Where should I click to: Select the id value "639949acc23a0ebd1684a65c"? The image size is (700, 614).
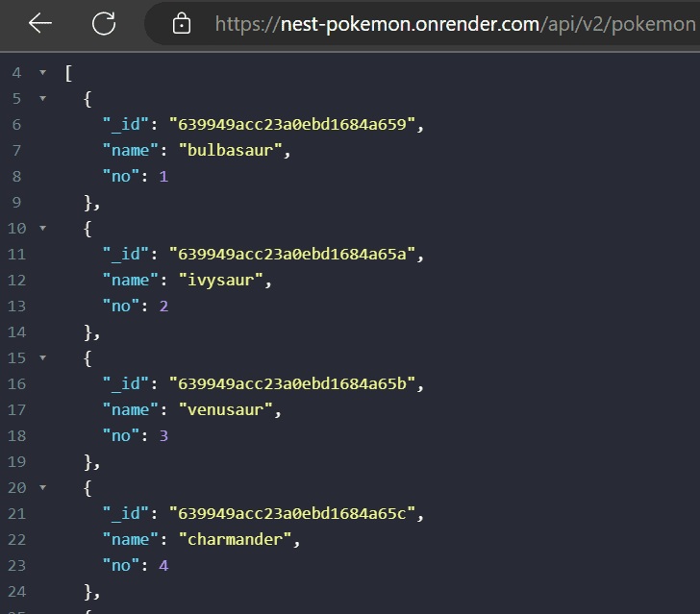(x=292, y=514)
